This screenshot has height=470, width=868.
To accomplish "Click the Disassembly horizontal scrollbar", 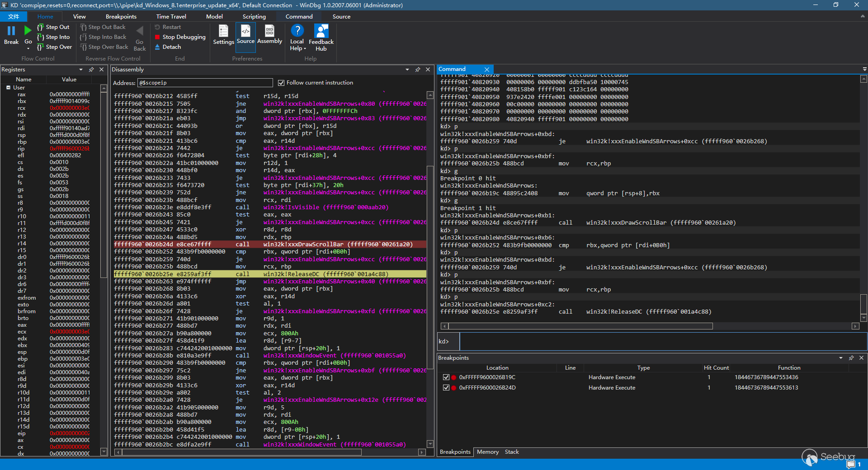I will [242, 452].
